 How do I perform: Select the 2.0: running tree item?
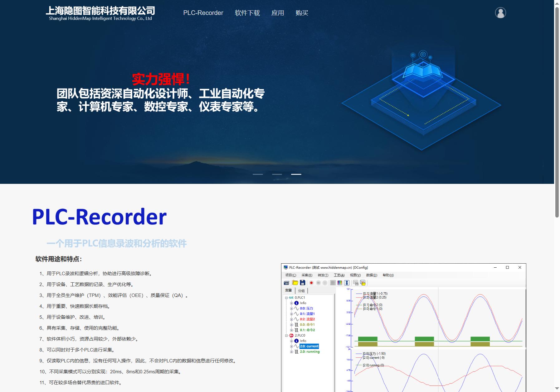tap(310, 351)
